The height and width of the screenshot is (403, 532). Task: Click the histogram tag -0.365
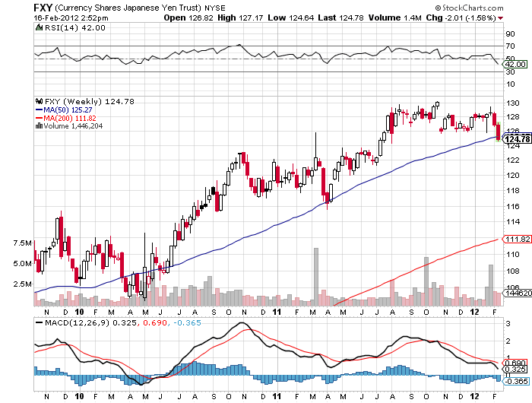tap(516, 382)
